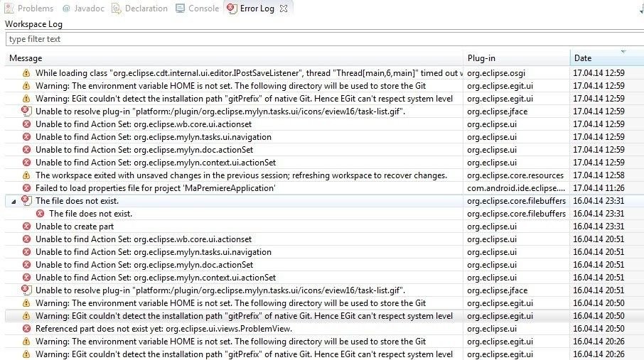Click the Declaration tab icon
The height and width of the screenshot is (360, 644).
click(117, 9)
